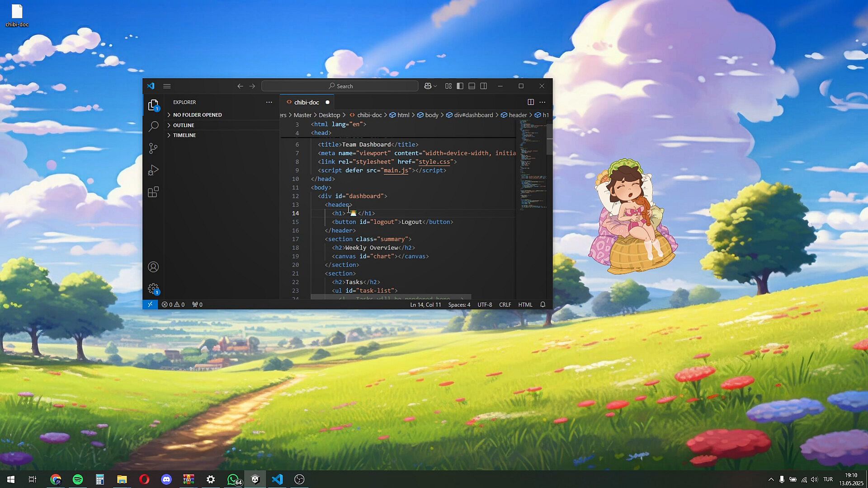The height and width of the screenshot is (488, 868).
Task: Open the Accounts menu icon
Action: (153, 267)
